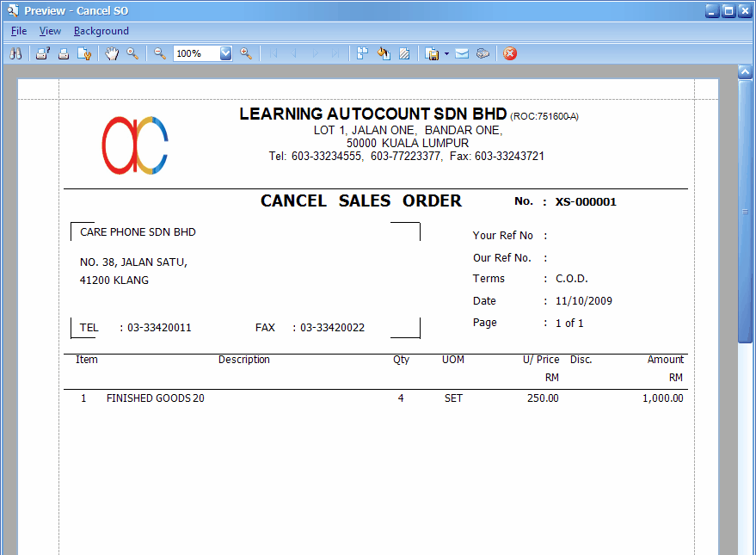Click the terms value C.O.D.
Screen dimensions: 756x555
pos(572,279)
